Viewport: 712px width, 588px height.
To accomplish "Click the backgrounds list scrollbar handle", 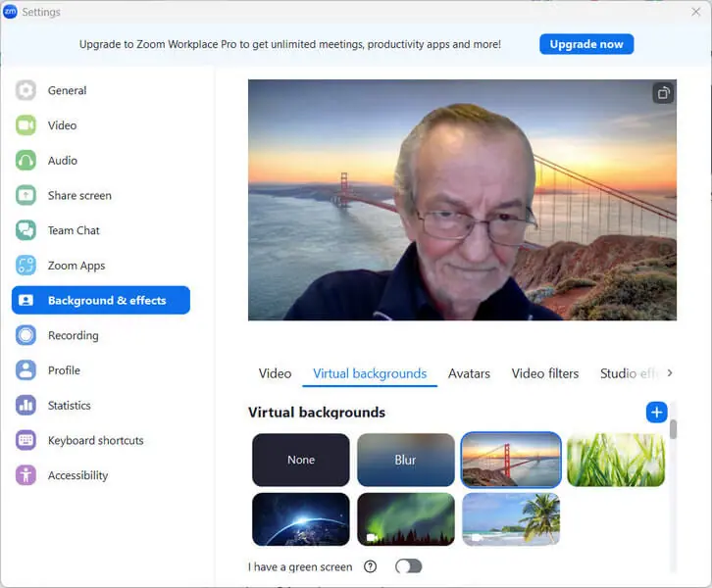I will coord(673,429).
